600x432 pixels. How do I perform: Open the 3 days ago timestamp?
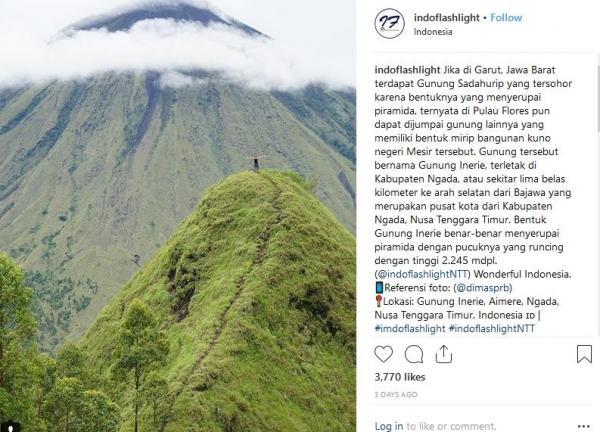(396, 395)
